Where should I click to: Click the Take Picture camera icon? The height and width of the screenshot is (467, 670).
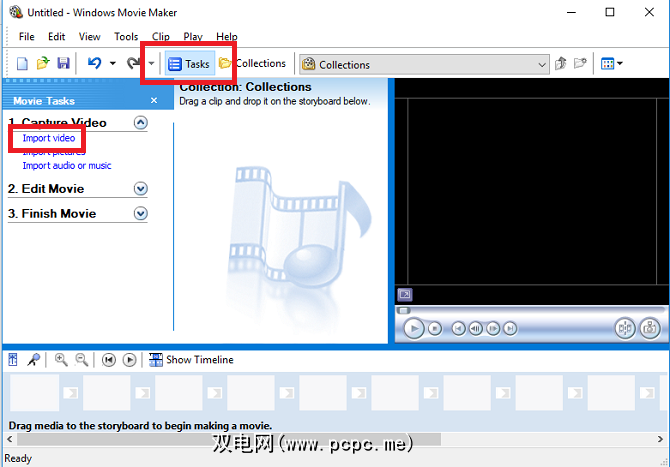(x=650, y=328)
